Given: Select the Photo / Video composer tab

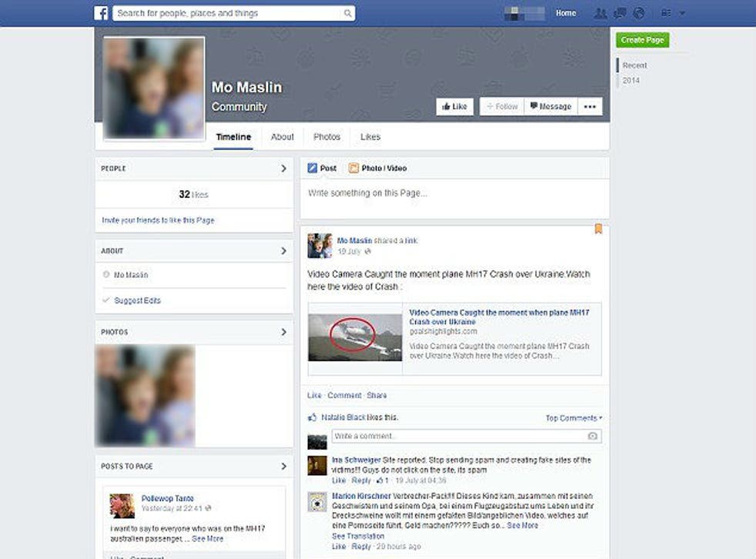Looking at the screenshot, I should tap(378, 169).
